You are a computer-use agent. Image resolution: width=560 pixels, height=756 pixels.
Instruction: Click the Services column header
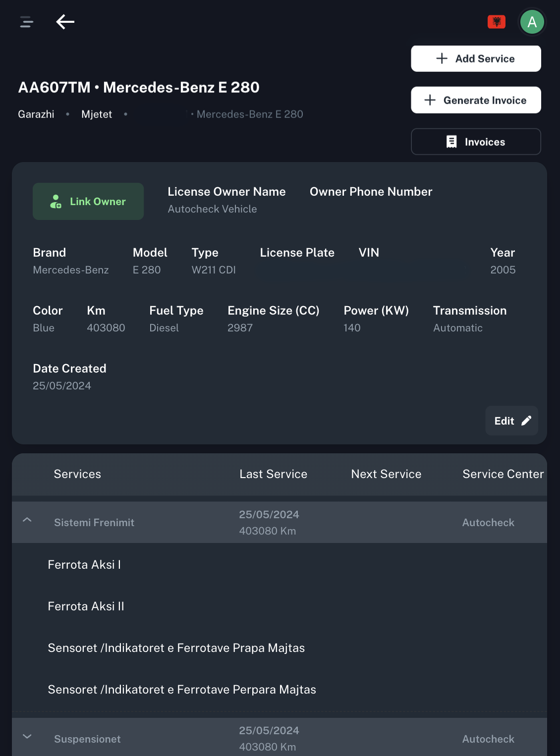coord(77,474)
